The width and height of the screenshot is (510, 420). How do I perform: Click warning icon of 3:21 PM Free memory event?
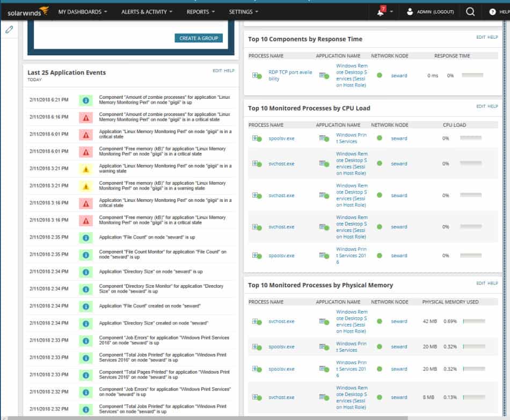click(86, 186)
